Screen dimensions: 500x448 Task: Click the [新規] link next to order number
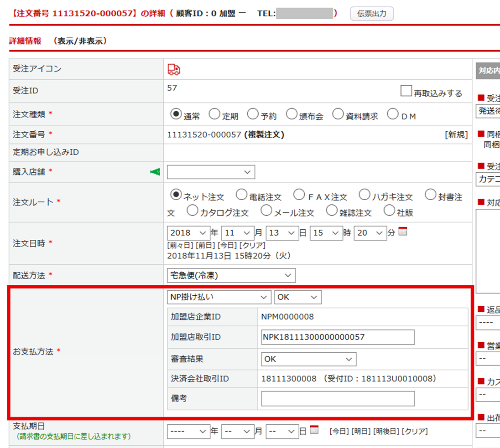click(456, 135)
